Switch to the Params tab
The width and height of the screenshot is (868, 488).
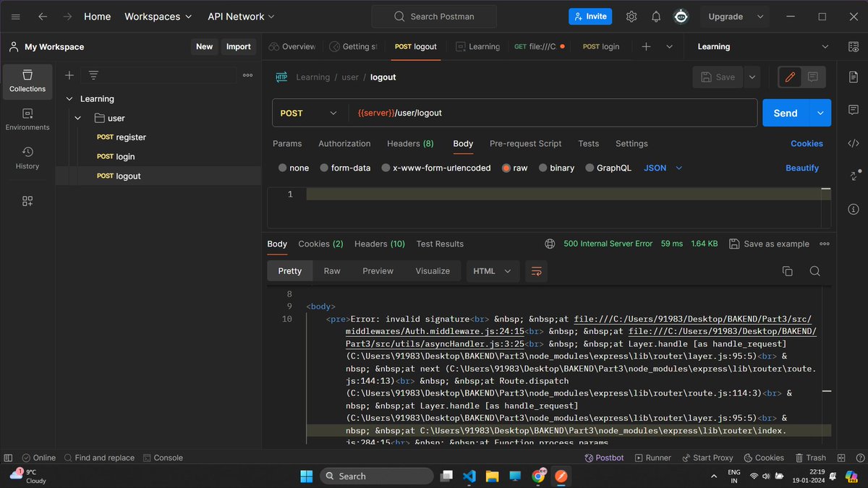click(x=287, y=143)
